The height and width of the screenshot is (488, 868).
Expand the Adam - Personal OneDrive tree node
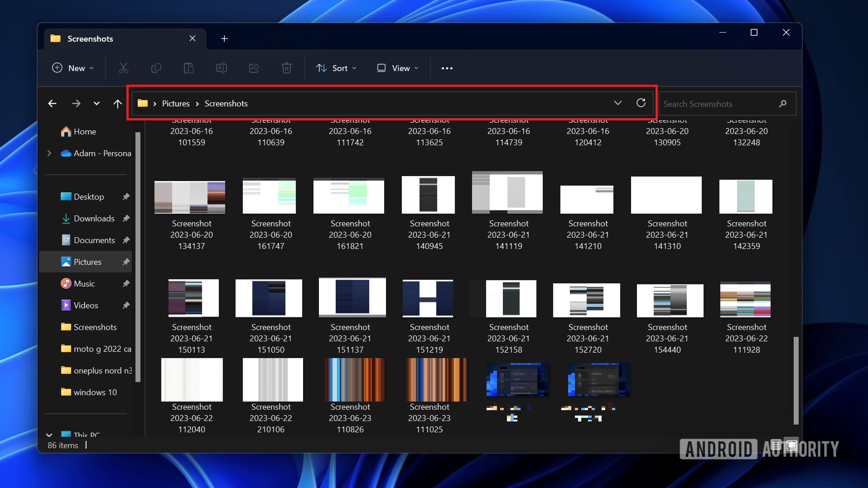[x=49, y=153]
